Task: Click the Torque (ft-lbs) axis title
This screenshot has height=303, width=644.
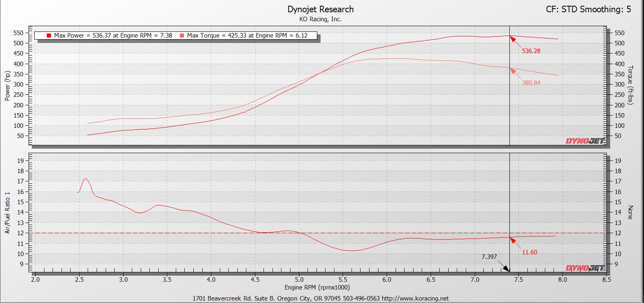Action: tap(631, 85)
